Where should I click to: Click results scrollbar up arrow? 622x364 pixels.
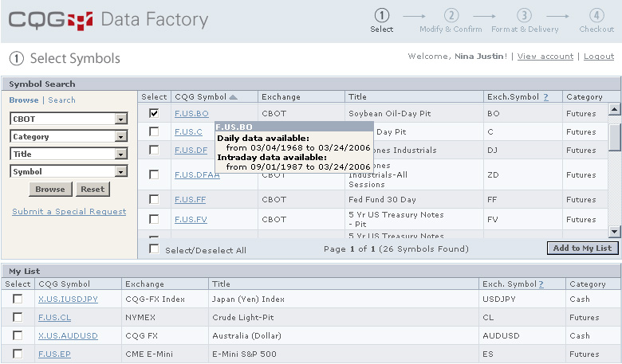point(614,109)
